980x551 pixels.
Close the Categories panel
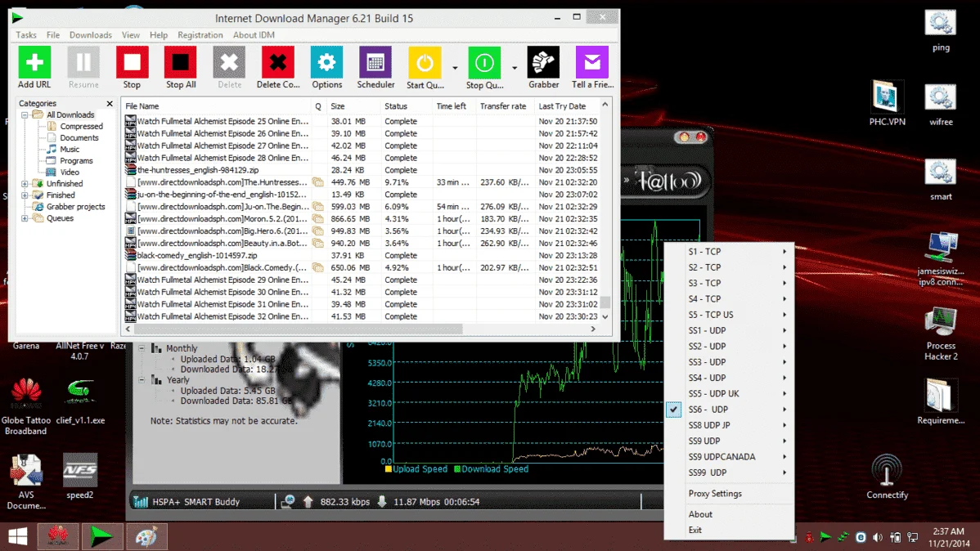pyautogui.click(x=110, y=104)
